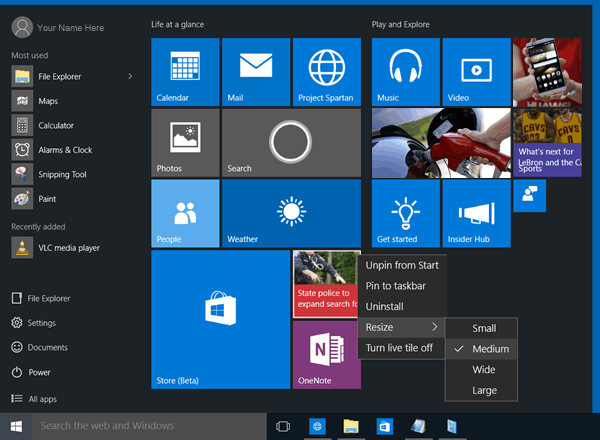Expand the Resize submenu
This screenshot has height=440, width=600.
[401, 327]
